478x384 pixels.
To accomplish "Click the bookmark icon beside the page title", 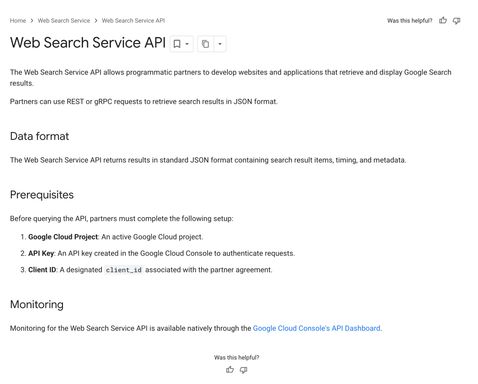I will 177,44.
